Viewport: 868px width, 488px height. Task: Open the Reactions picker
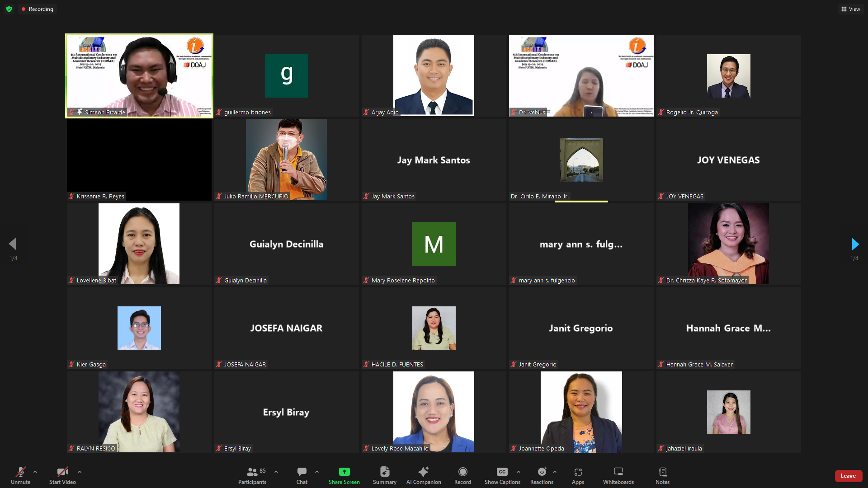(542, 475)
